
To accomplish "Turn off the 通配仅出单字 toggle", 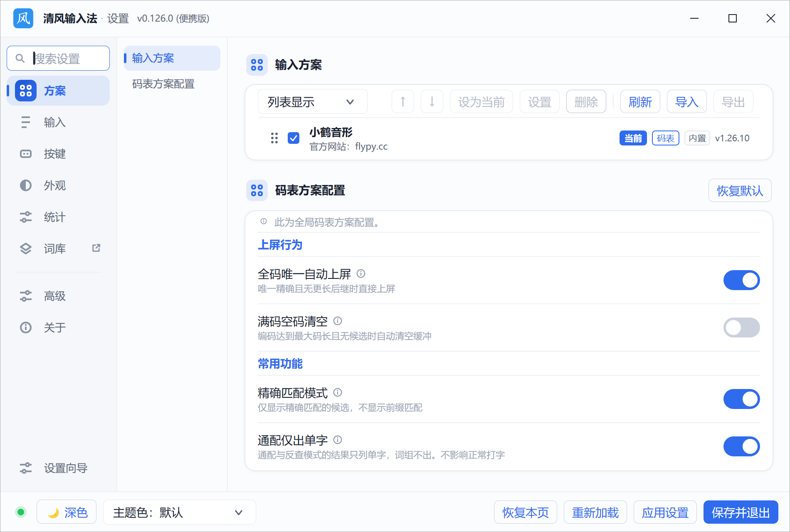I will pyautogui.click(x=742, y=446).
